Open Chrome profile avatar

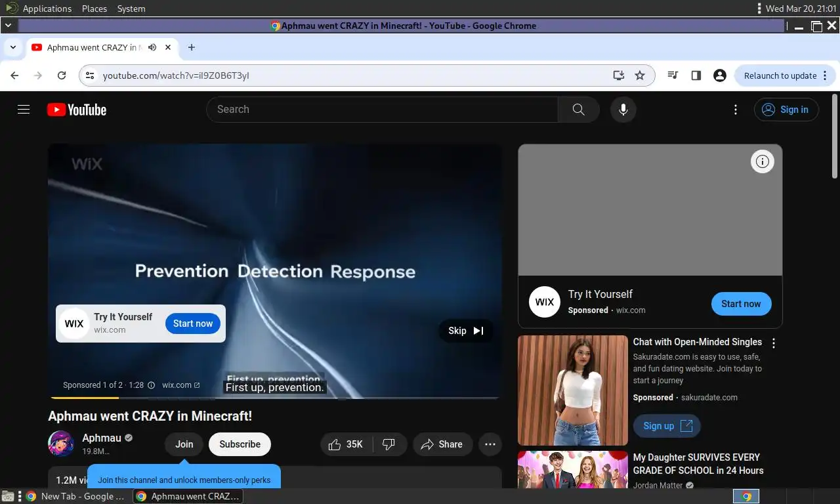pos(720,75)
